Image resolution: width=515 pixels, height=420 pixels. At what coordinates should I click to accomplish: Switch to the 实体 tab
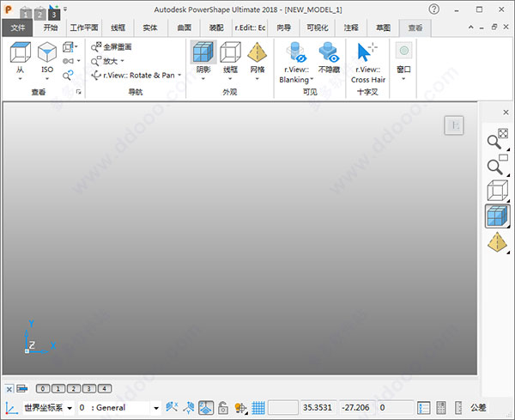click(x=150, y=27)
